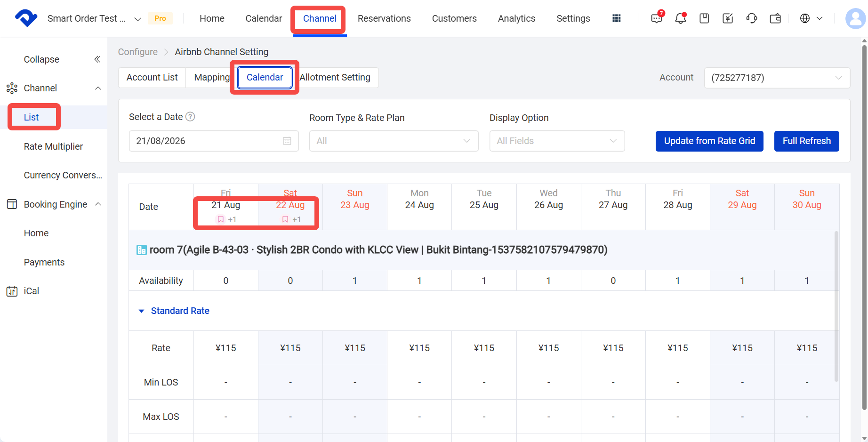Click the Pro plan badge
This screenshot has width=868, height=442.
coord(160,18)
